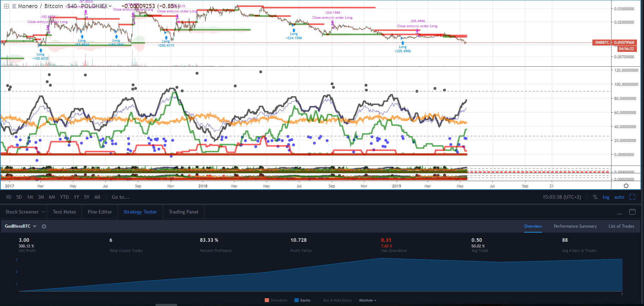Set chart range to 1Y
The height and width of the screenshot is (306, 644).
click(76, 197)
